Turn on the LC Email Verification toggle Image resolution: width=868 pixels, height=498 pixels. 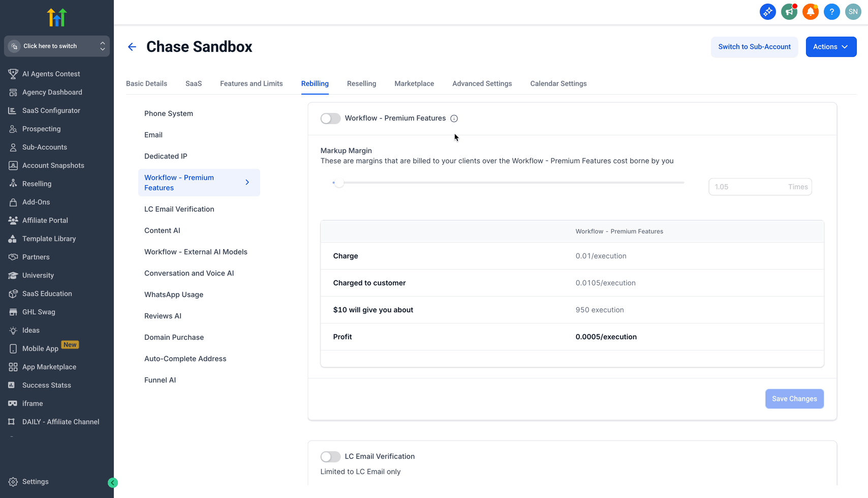(x=330, y=457)
